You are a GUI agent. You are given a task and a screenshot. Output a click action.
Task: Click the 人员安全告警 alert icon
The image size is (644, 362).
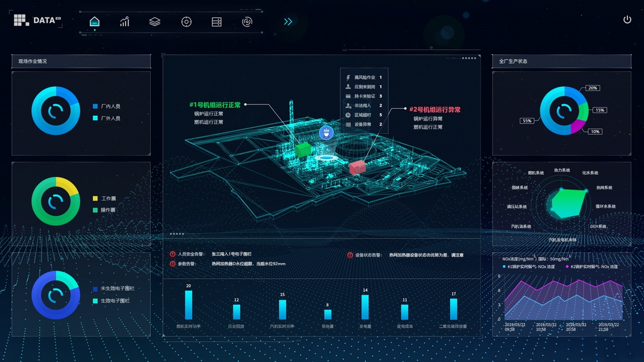coord(173,254)
